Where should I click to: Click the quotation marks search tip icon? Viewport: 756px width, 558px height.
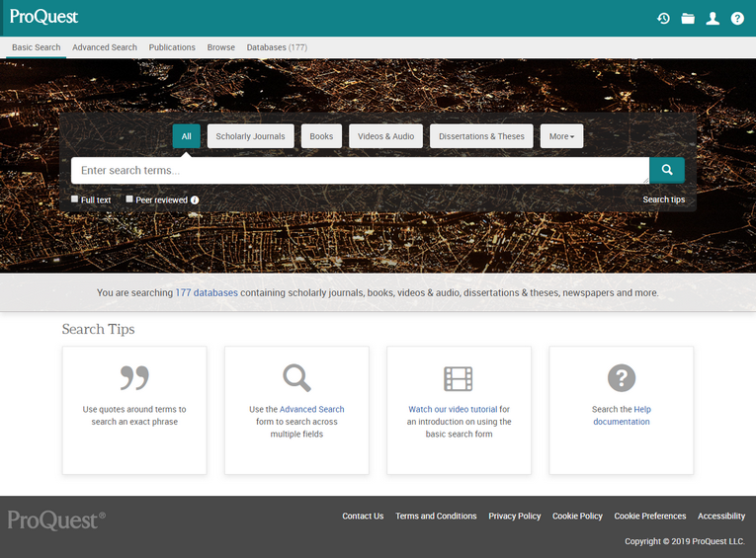[x=134, y=378]
